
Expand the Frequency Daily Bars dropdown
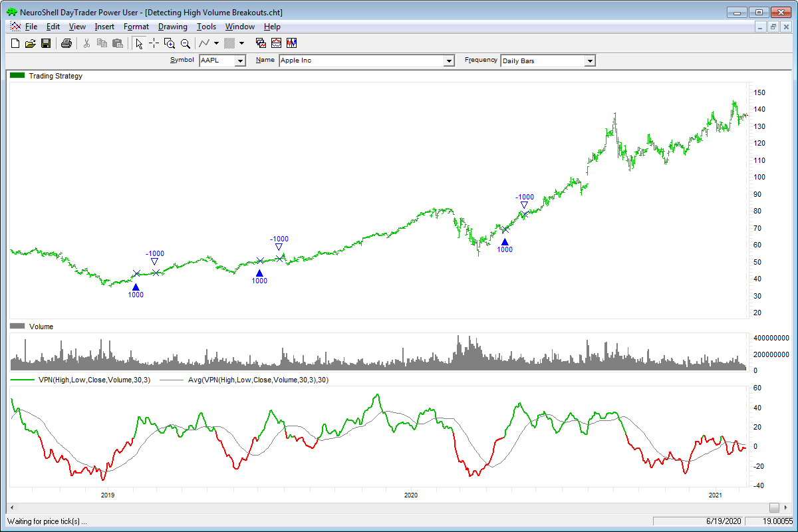click(589, 61)
